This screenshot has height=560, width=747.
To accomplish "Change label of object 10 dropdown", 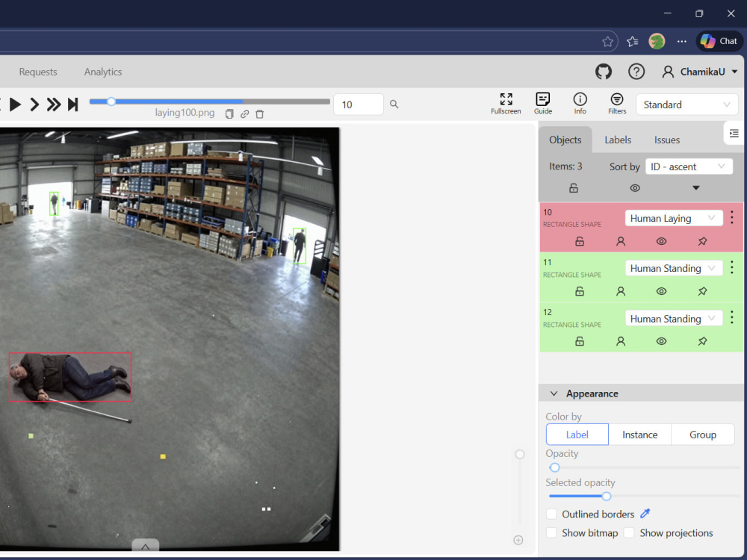I will 674,218.
